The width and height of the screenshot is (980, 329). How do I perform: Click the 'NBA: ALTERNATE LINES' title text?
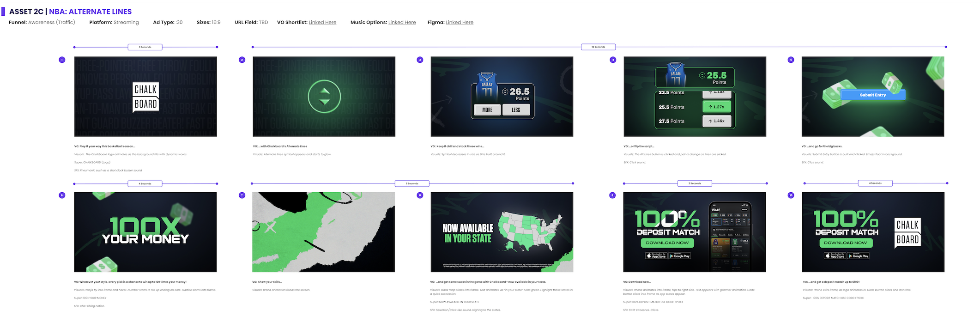point(91,12)
